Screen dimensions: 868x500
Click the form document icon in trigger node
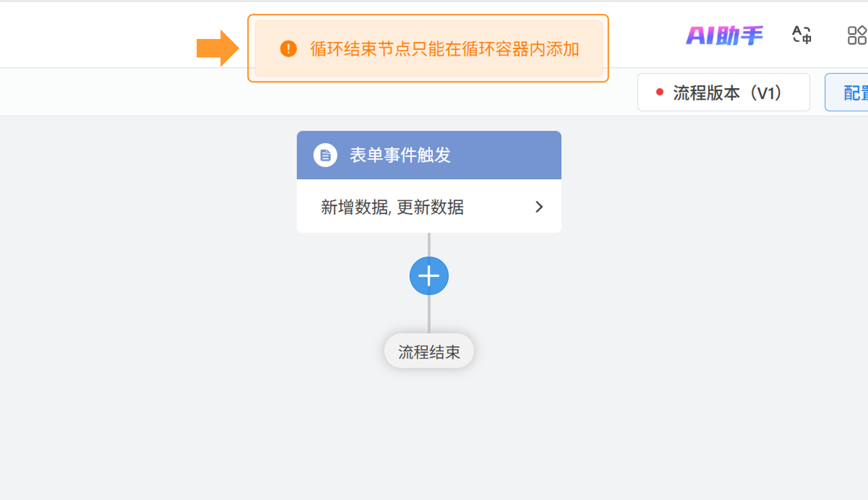tap(325, 155)
